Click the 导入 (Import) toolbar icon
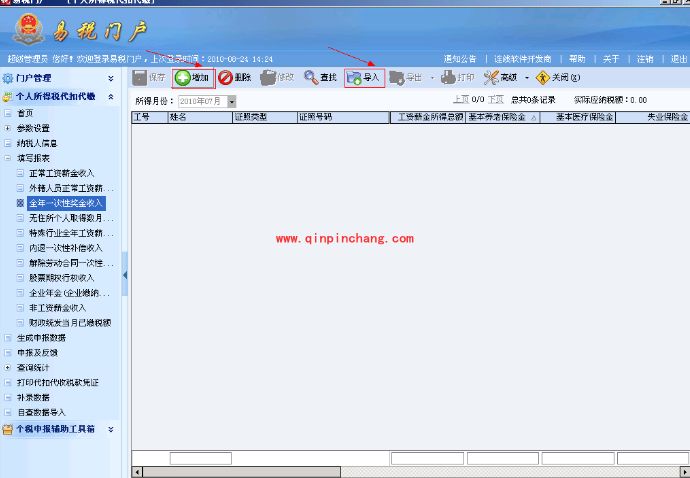 pyautogui.click(x=353, y=77)
